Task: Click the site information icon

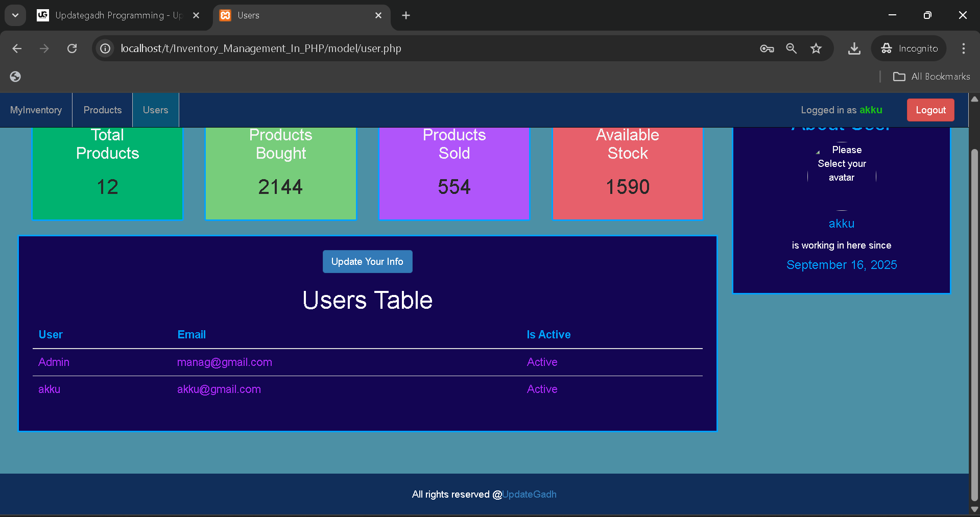Action: 105,48
